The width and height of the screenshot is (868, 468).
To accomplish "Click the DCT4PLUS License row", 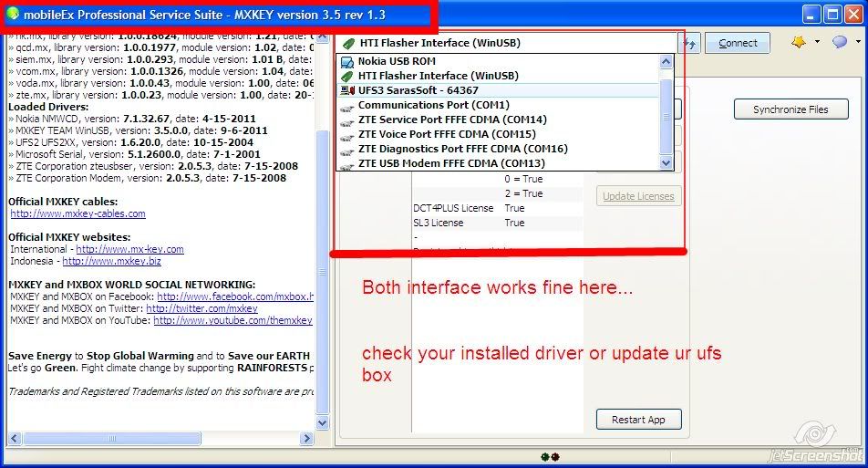I will coord(497,208).
